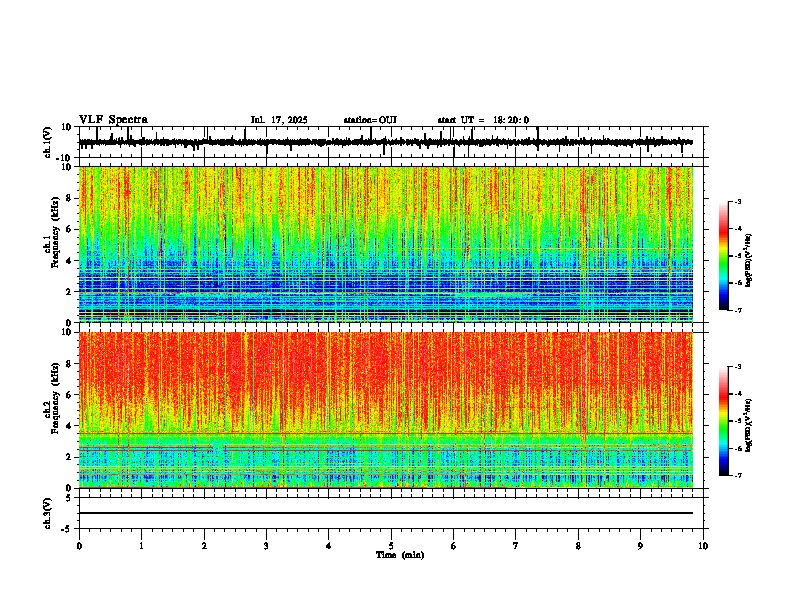Click the "5" tick on ch.3(V) axis
The image size is (792, 612).
click(70, 498)
